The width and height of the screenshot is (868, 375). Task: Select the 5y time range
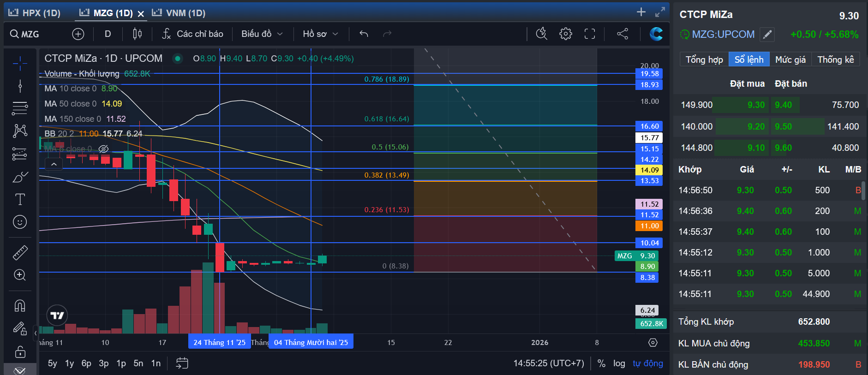(53, 363)
